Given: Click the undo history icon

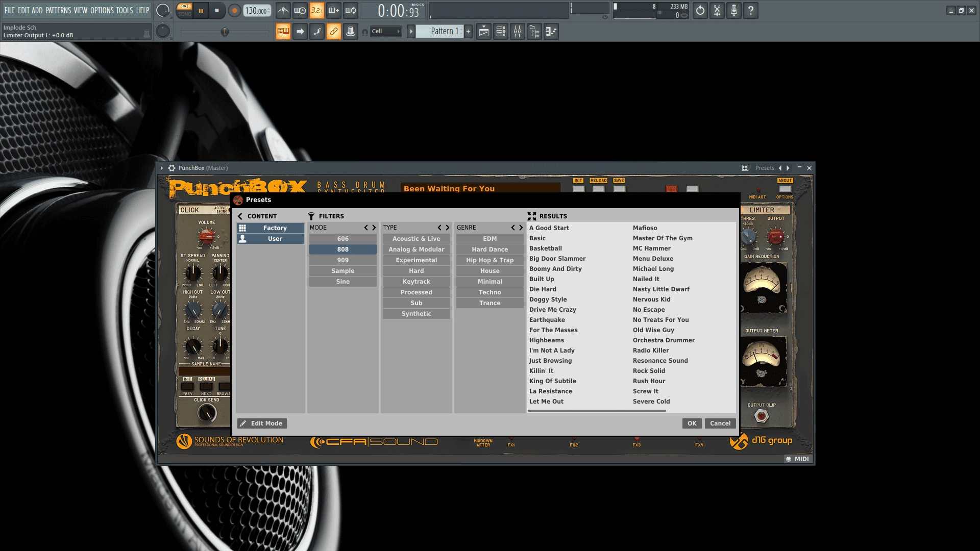Looking at the screenshot, I should tap(700, 10).
